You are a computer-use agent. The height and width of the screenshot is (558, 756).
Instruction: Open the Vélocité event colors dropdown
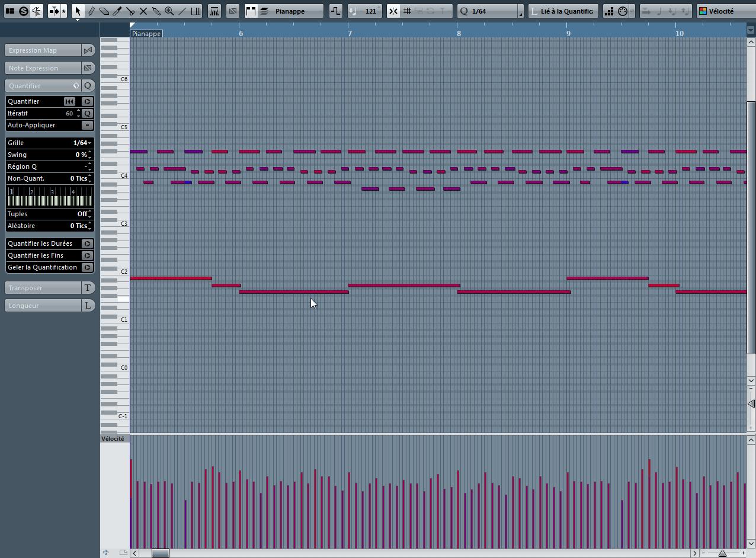[x=726, y=11]
